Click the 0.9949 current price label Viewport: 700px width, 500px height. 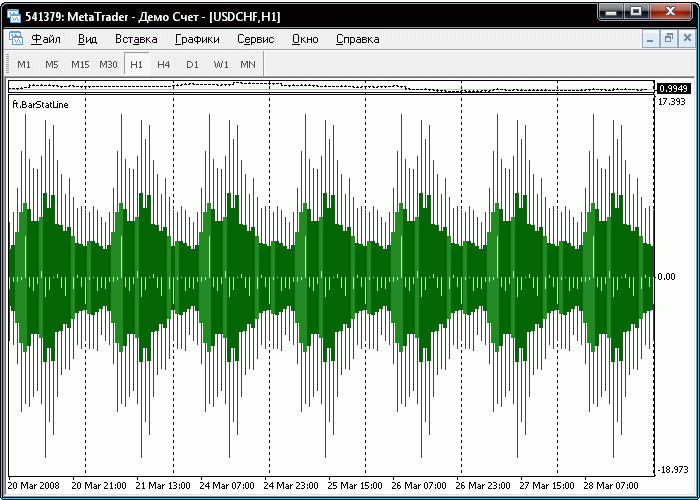pos(673,88)
